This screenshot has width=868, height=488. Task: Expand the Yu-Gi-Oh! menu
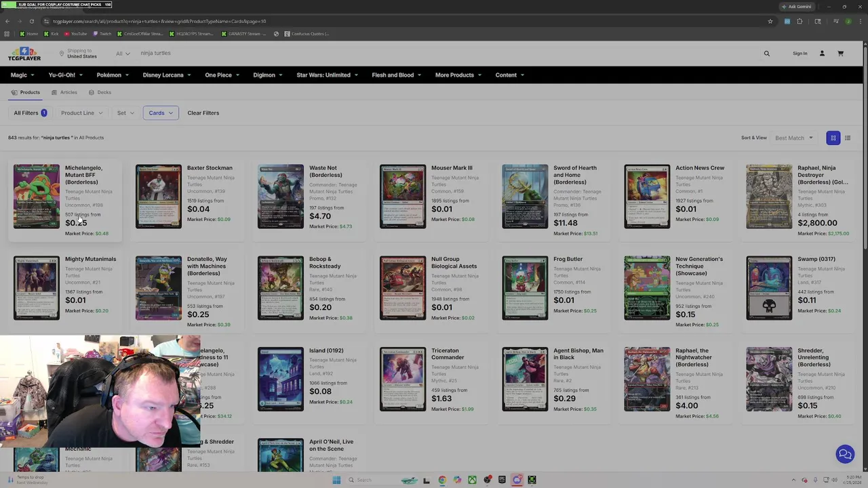(65, 75)
